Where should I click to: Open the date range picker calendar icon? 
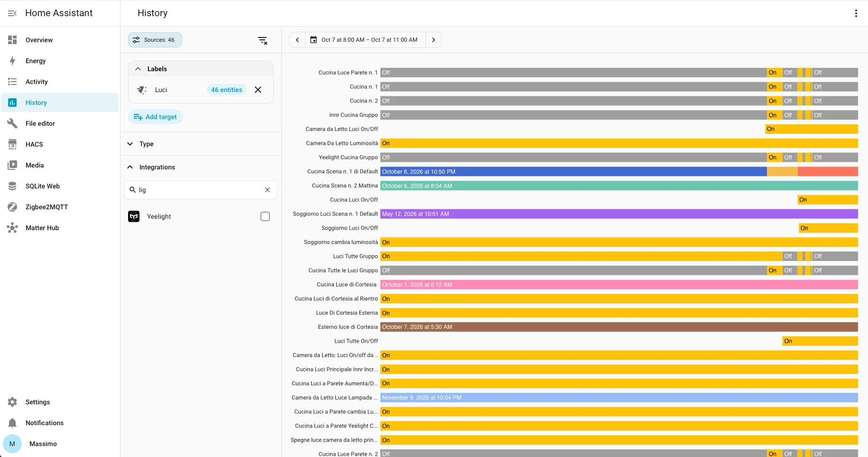(x=314, y=40)
